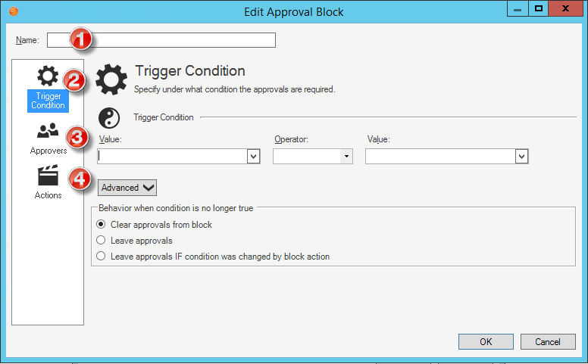Click the red numbered marker 1
Viewport: 588px width, 364px height.
(80, 39)
